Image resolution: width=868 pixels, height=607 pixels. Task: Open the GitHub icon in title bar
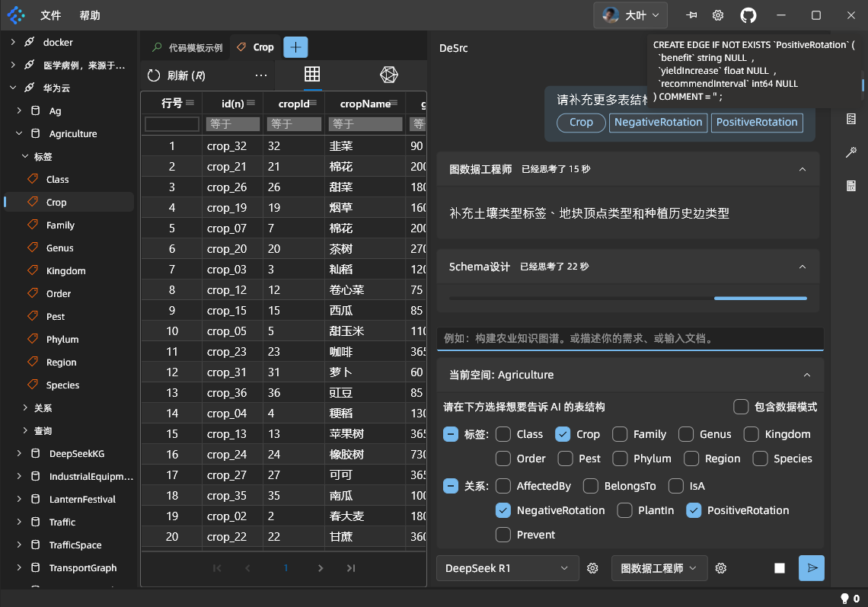[748, 15]
